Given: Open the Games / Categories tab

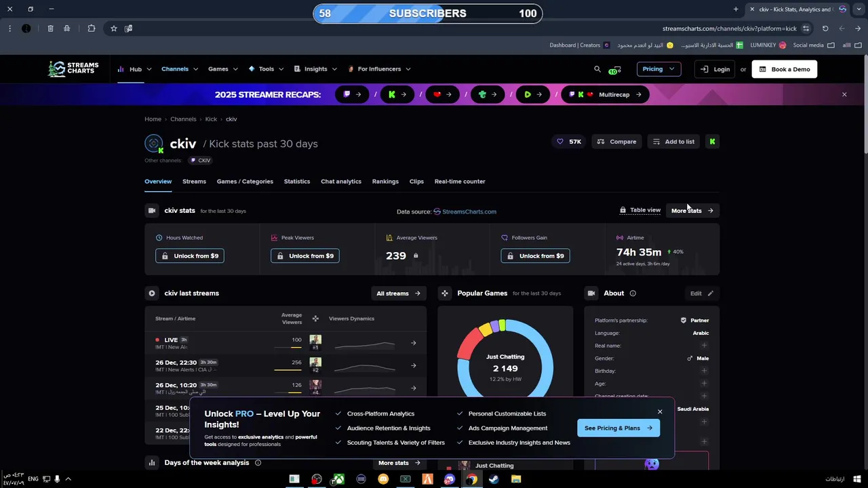Looking at the screenshot, I should [245, 182].
